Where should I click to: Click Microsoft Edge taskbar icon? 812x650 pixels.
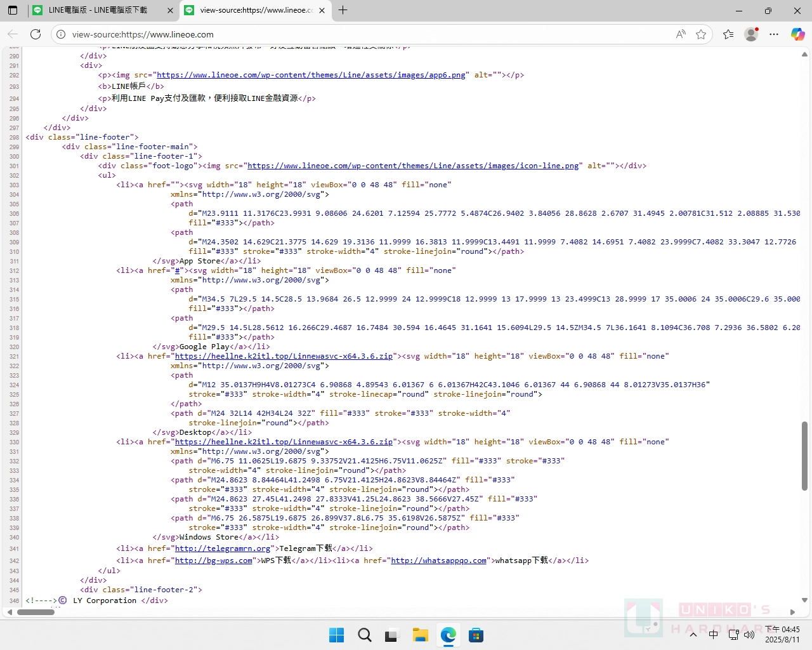448,635
